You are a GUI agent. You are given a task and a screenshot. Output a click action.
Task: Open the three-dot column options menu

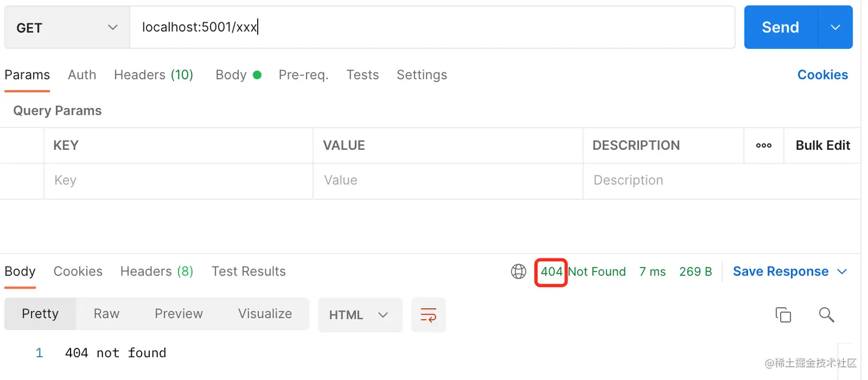(x=764, y=146)
